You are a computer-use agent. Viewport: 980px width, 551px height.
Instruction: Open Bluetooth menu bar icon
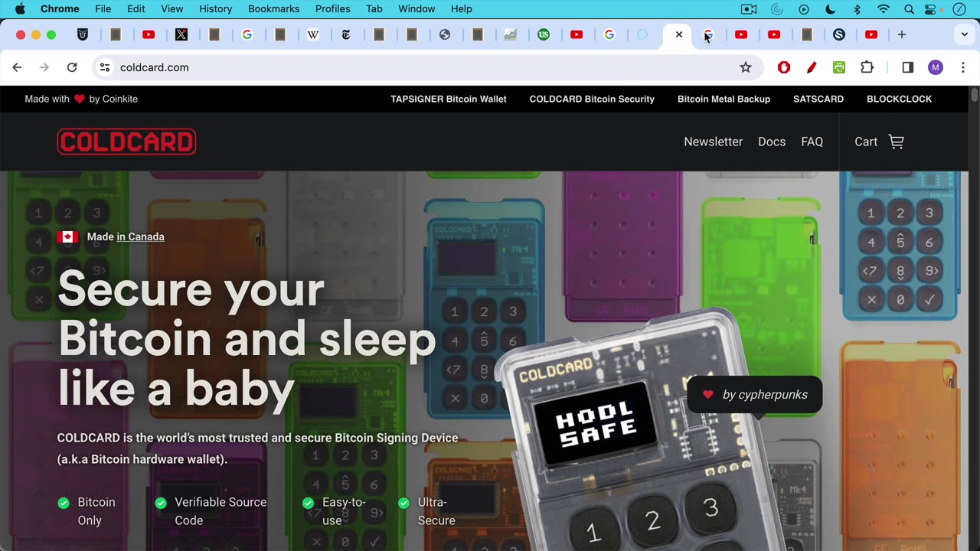[857, 9]
